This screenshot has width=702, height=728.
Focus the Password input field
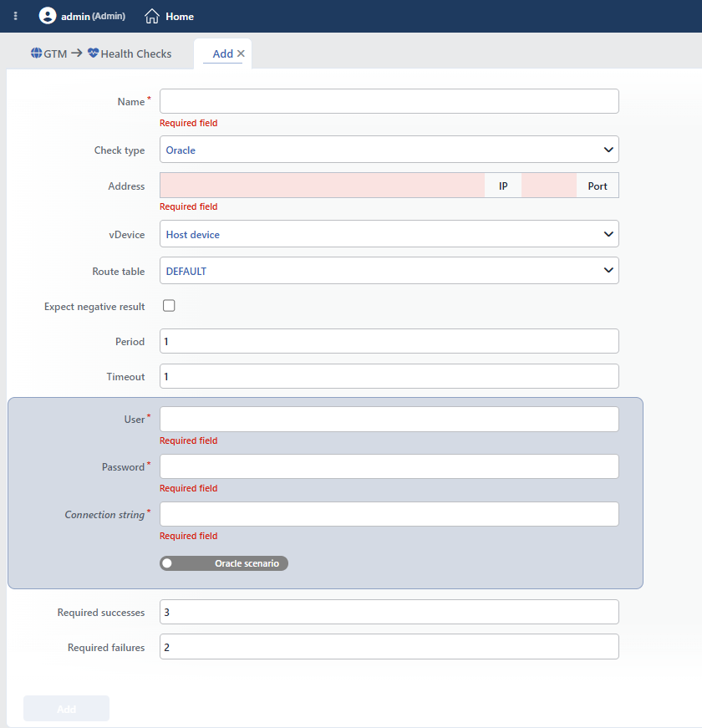pyautogui.click(x=389, y=466)
